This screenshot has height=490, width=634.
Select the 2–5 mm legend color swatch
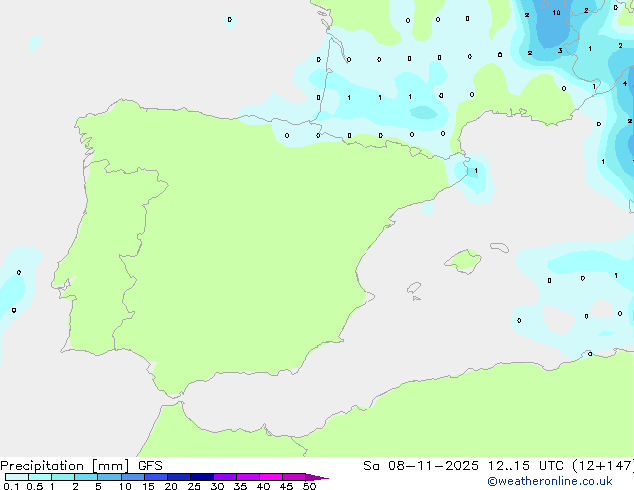pos(86,477)
